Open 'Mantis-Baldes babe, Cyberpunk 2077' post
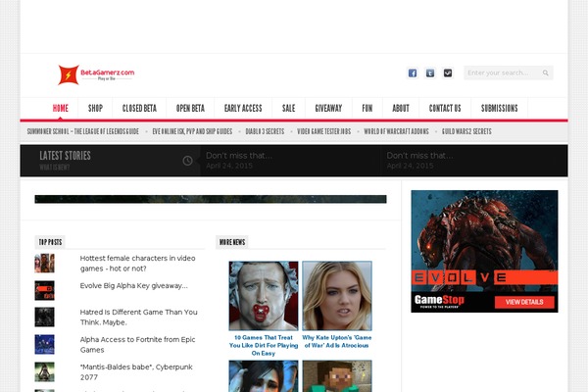 tap(136, 371)
